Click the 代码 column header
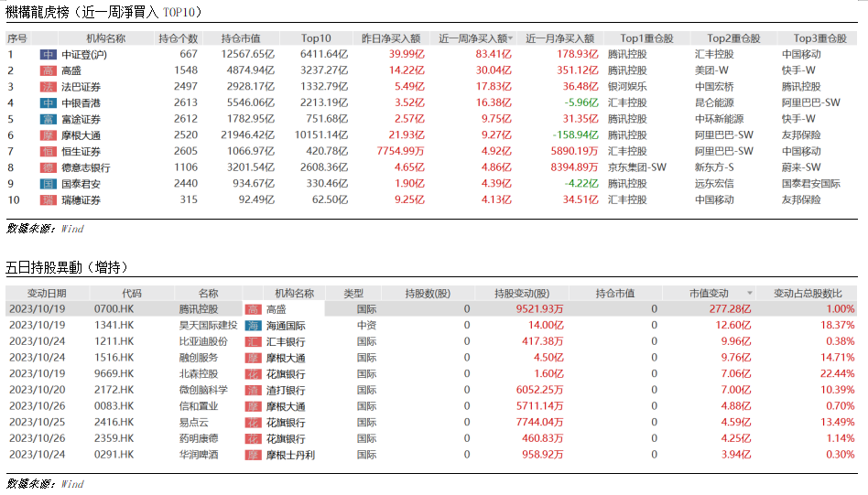The image size is (868, 495). pyautogui.click(x=132, y=294)
